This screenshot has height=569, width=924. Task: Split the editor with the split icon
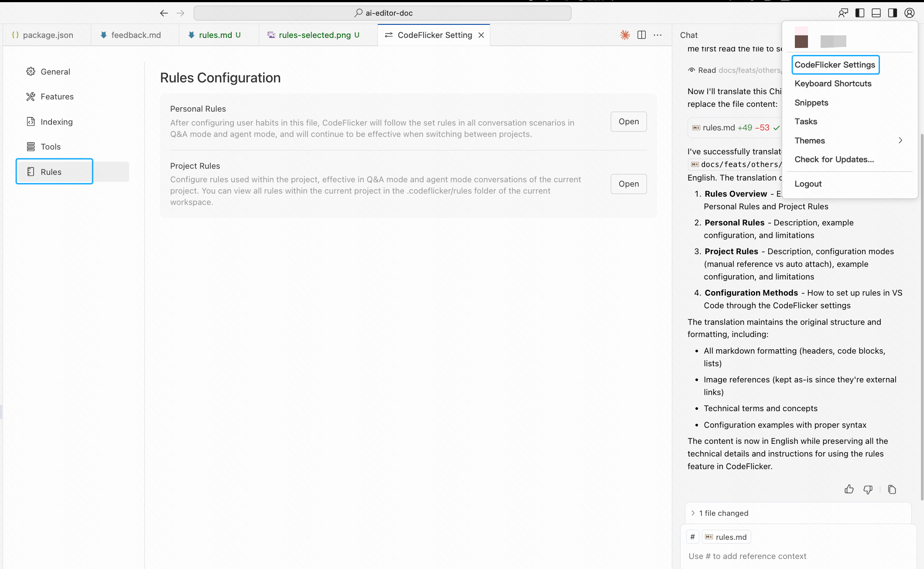pyautogui.click(x=641, y=35)
